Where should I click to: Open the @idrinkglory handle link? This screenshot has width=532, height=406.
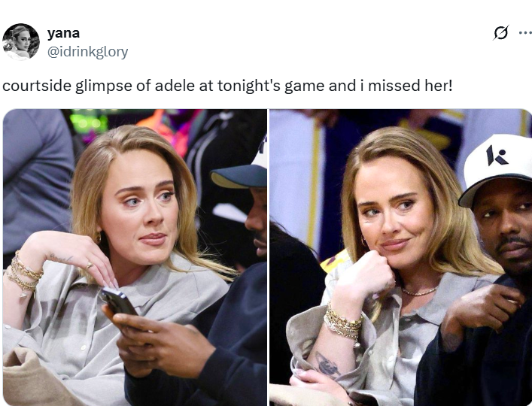87,52
